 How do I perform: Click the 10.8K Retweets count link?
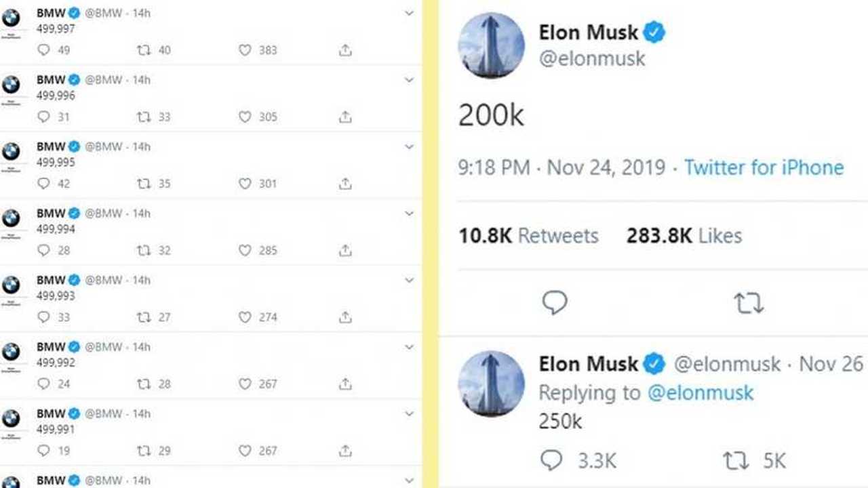tap(528, 236)
